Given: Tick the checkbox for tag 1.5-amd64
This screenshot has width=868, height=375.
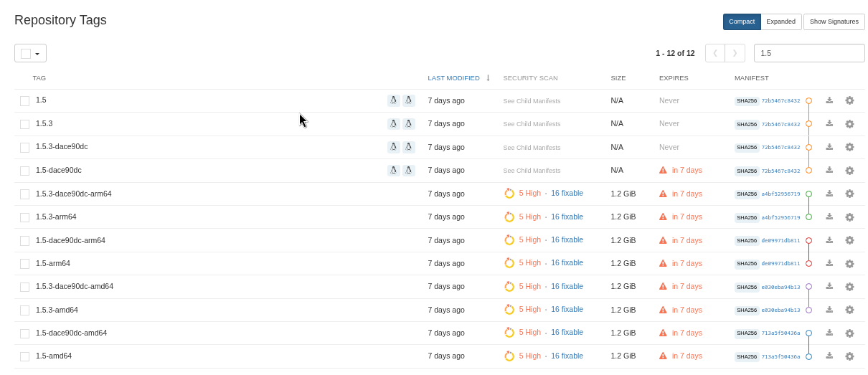Looking at the screenshot, I should click(x=25, y=356).
